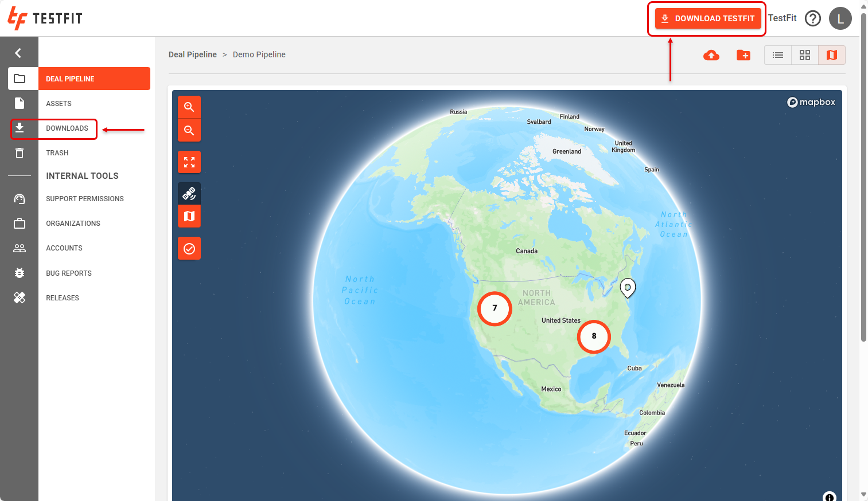Click the single location pin on the map
Screen dimensions: 868x501
pyautogui.click(x=628, y=287)
